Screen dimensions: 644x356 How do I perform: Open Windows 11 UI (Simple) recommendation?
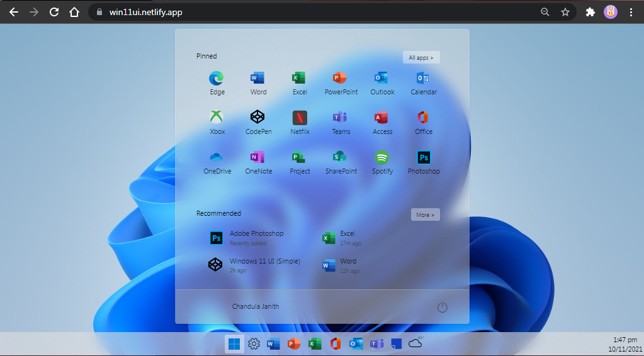coord(254,265)
